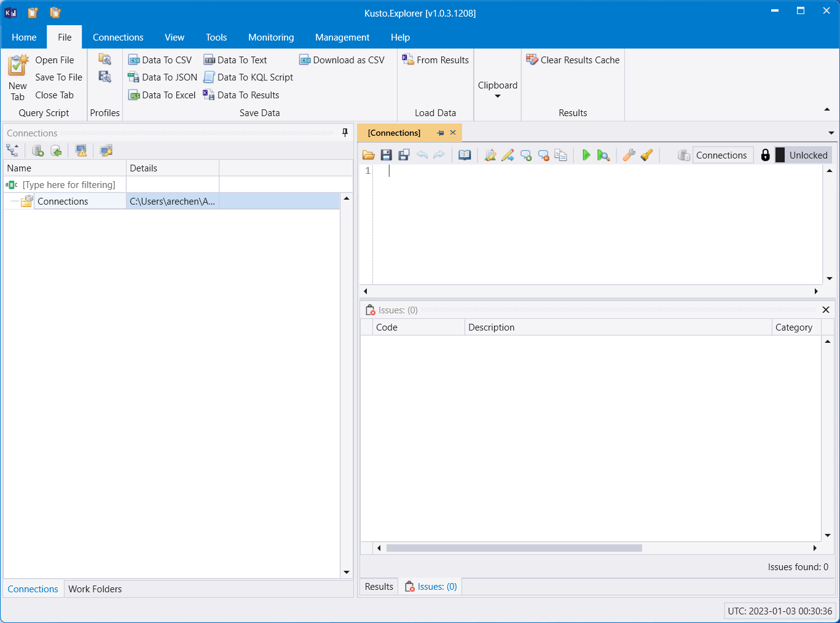Click the export profile disk icon
840x623 pixels.
(105, 77)
